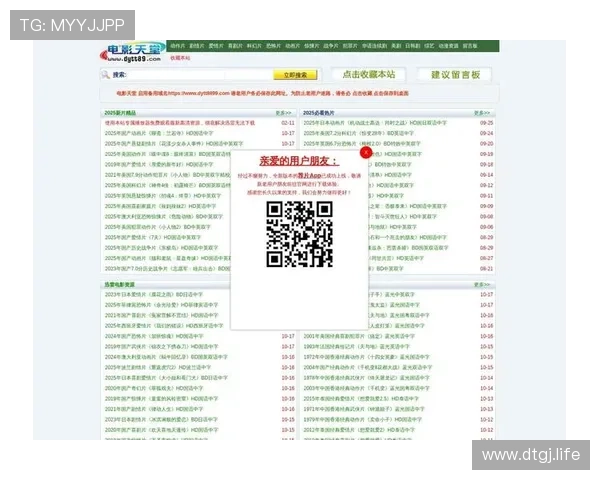Viewport: 600px width, 480px height.
Task: Open 2025年澳大利亚恐怖惊悚片《危险动物》
Action: 164,217
